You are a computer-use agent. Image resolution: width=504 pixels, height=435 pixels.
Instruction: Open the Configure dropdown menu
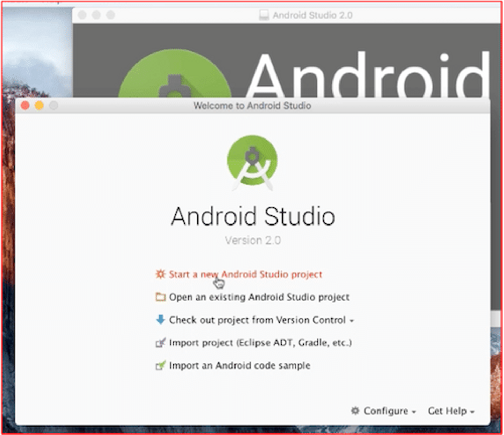[390, 411]
